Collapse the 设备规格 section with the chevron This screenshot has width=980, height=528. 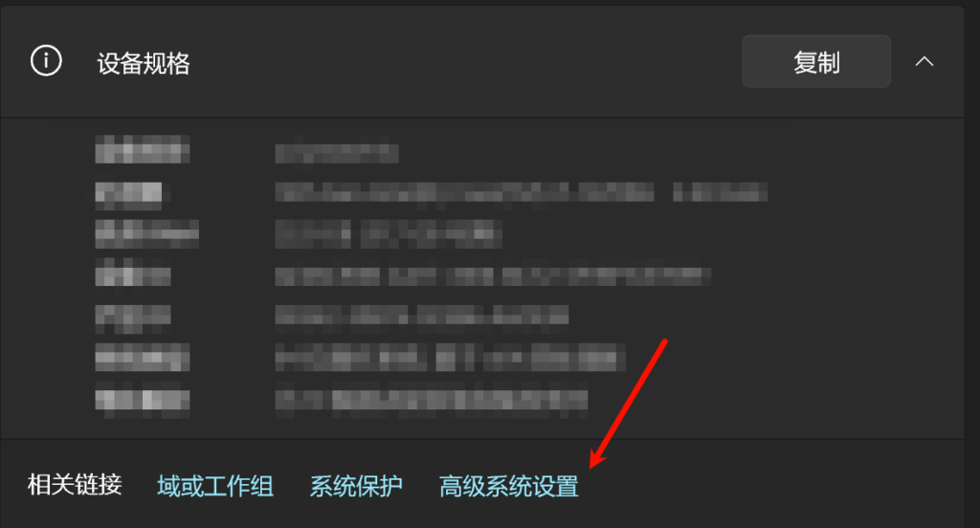(x=924, y=61)
